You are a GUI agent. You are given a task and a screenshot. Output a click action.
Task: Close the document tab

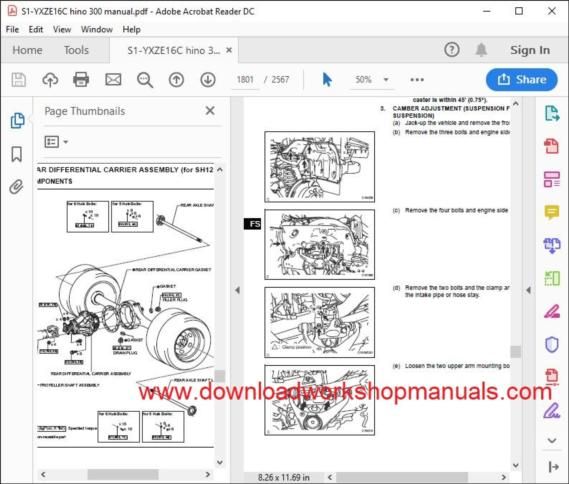(x=229, y=50)
